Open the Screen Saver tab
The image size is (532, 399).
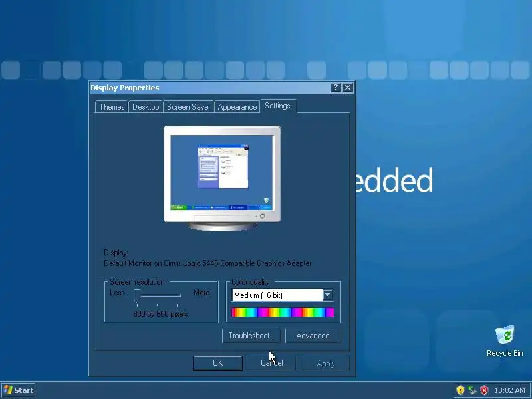(x=188, y=107)
